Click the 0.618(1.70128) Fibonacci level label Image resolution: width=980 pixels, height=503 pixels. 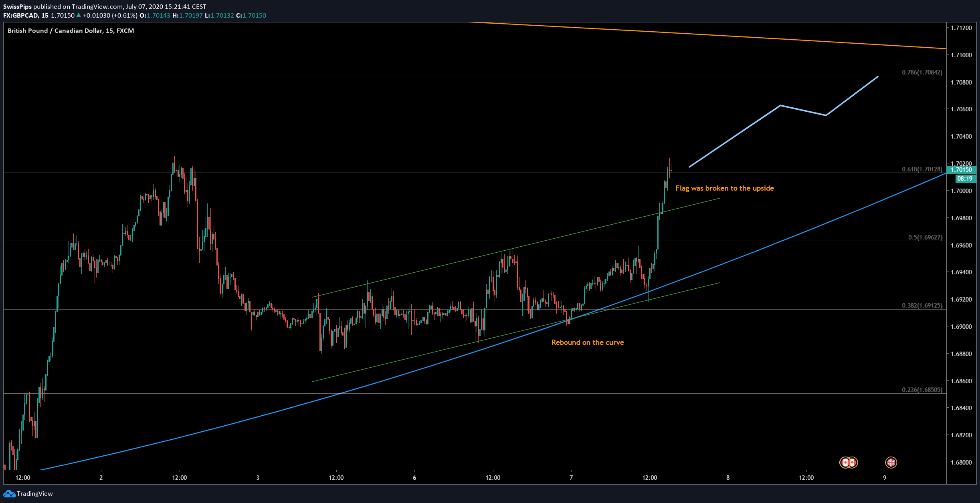point(922,169)
